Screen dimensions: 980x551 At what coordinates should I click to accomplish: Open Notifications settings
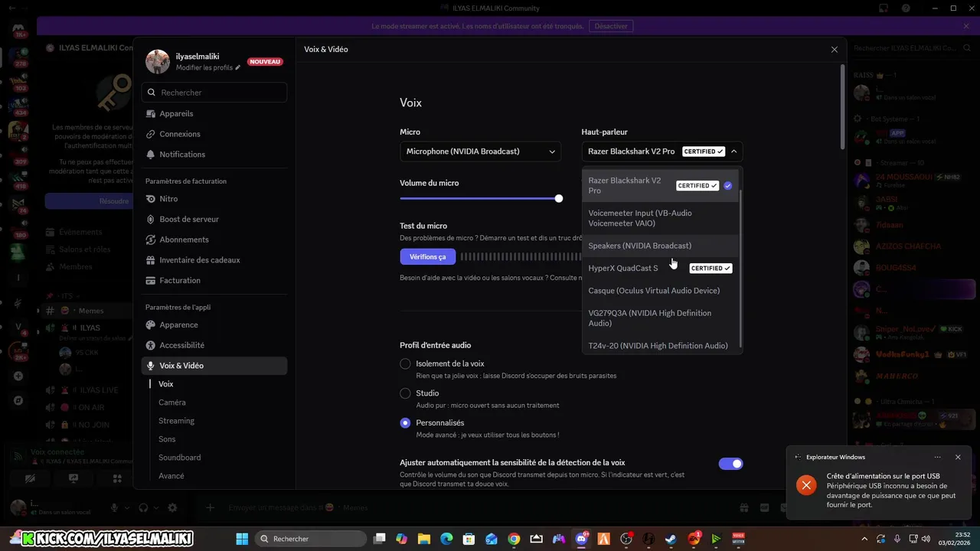click(x=214, y=155)
